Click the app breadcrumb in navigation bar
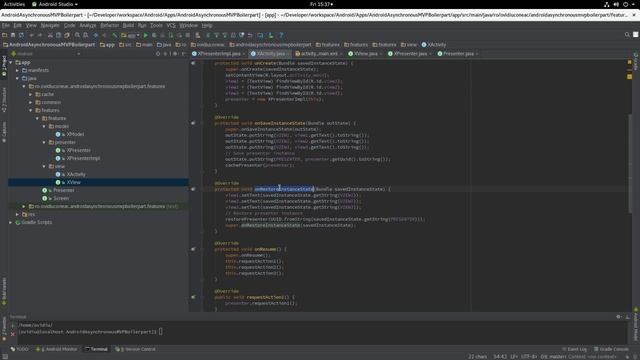The height and width of the screenshot is (360, 640). pos(107,45)
